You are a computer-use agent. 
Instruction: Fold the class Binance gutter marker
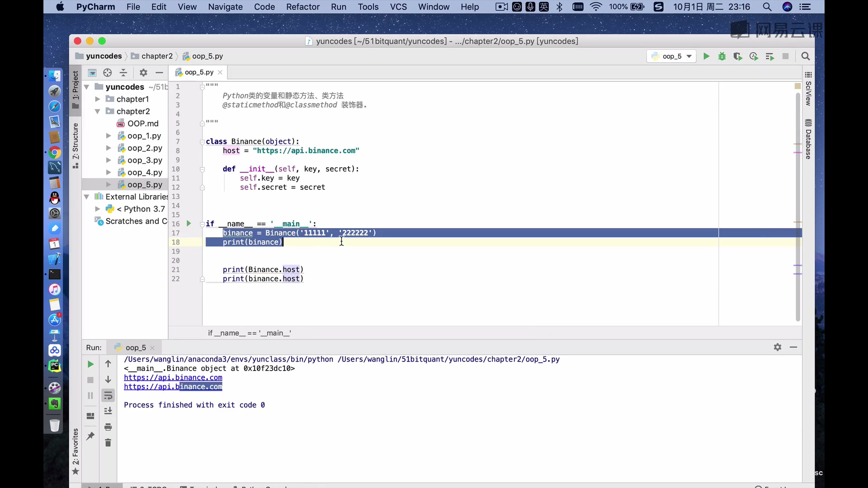click(202, 142)
